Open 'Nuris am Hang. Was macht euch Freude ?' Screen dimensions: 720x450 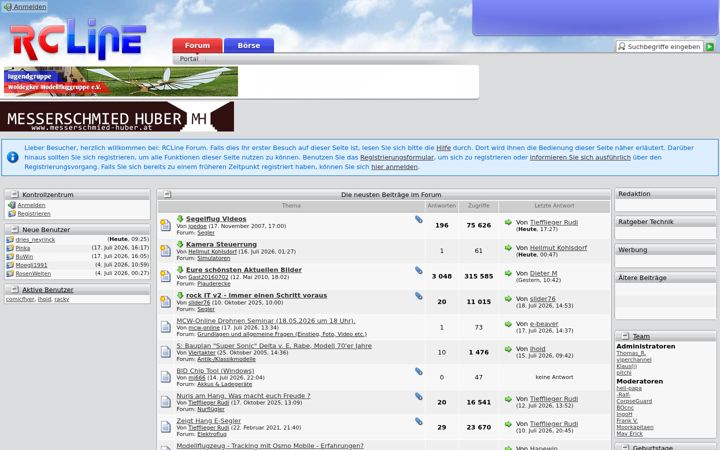click(243, 395)
